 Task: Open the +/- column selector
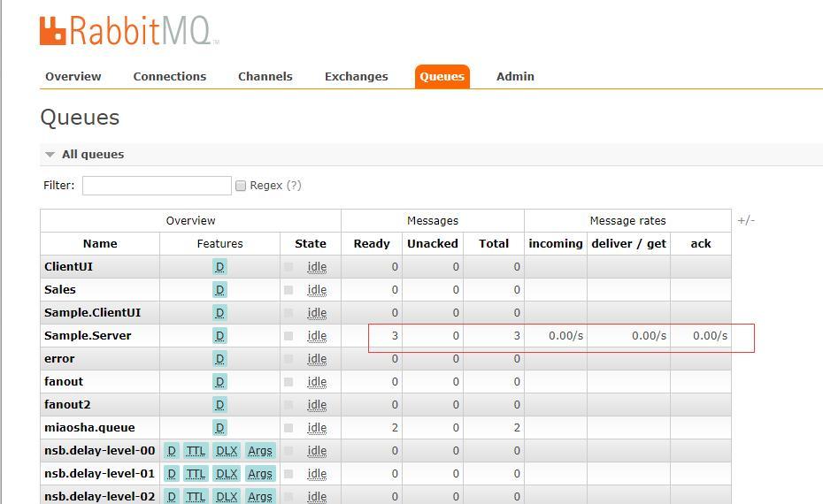pos(746,220)
